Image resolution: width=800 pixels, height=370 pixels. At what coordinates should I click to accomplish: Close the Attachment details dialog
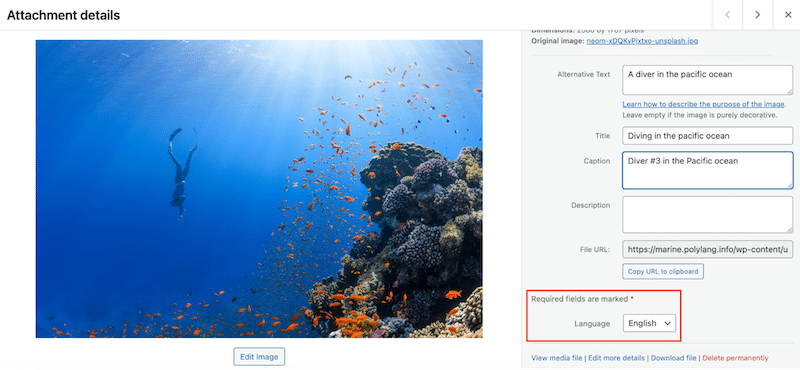tap(788, 15)
